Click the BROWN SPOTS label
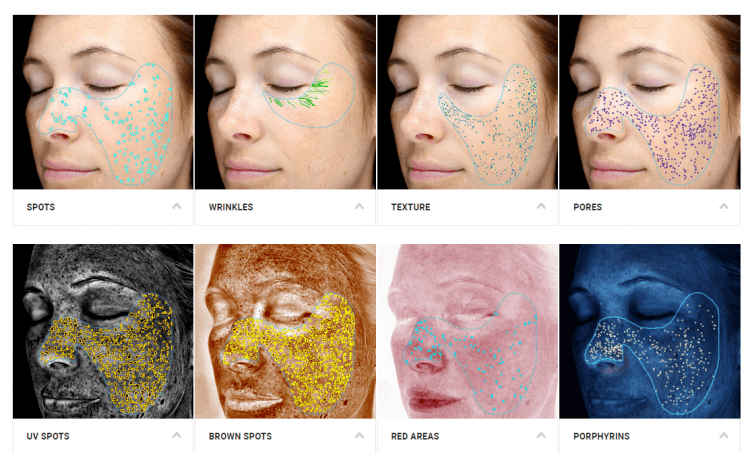Screen dimensions: 750x453 pyautogui.click(x=240, y=436)
